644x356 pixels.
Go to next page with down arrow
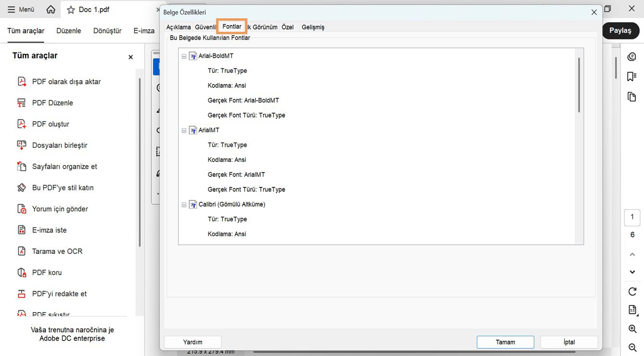point(632,272)
